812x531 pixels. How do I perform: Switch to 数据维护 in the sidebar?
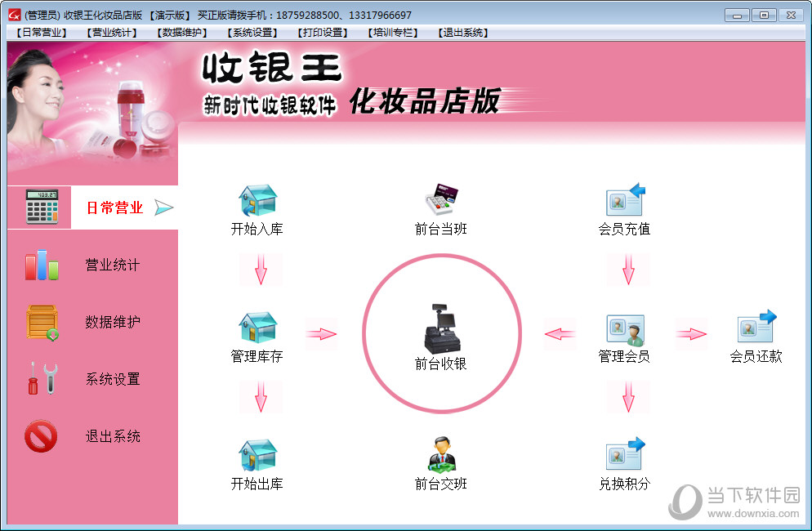coord(113,322)
